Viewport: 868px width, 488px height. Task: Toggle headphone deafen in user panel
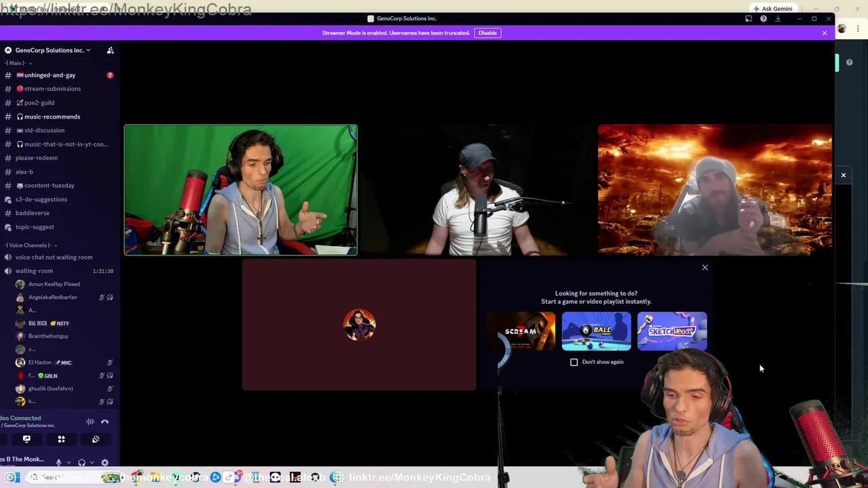(x=81, y=463)
